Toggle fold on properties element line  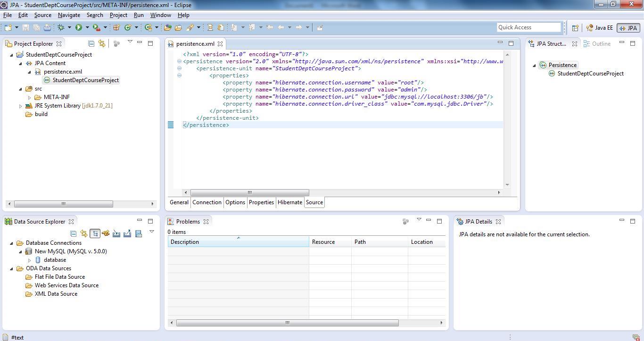pyautogui.click(x=179, y=75)
